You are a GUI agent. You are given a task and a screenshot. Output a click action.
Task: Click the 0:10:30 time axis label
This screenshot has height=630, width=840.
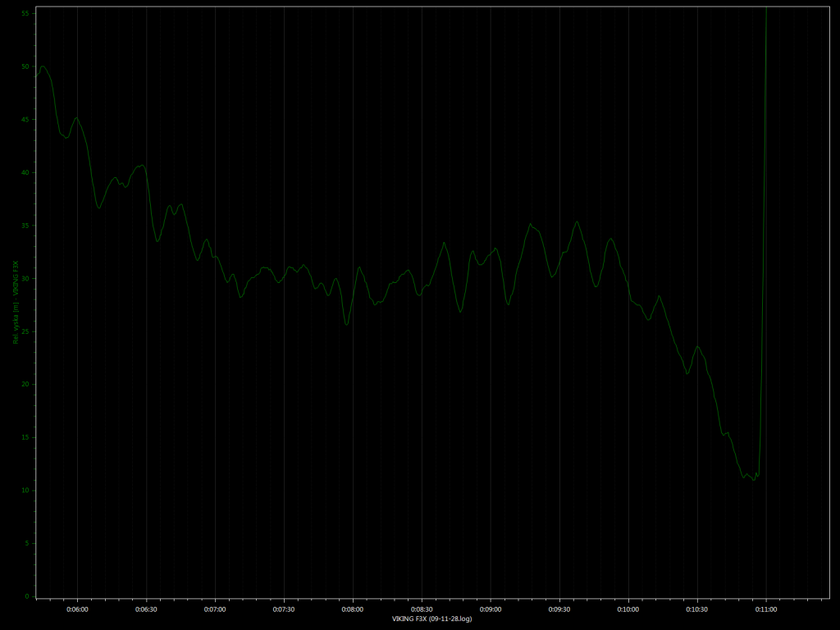pyautogui.click(x=697, y=609)
